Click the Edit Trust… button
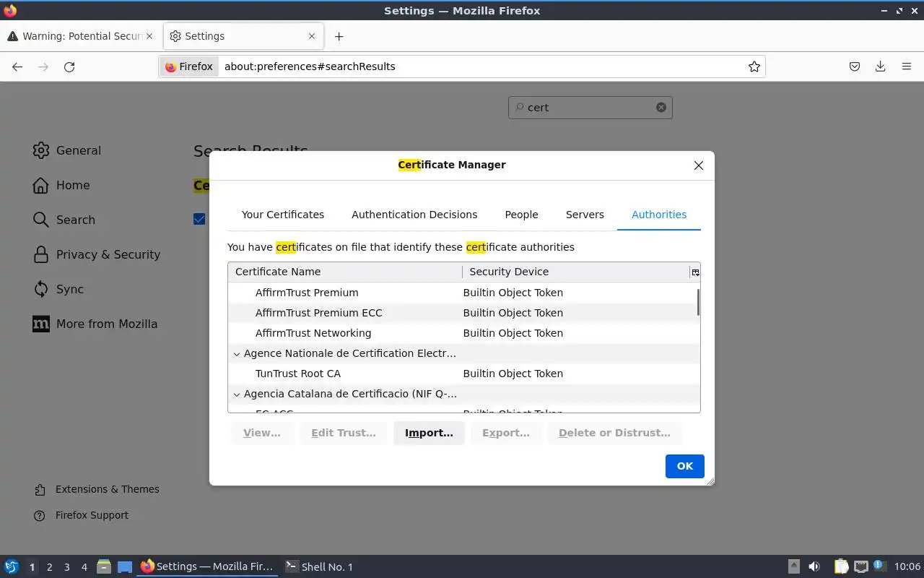This screenshot has width=924, height=578. pyautogui.click(x=344, y=433)
